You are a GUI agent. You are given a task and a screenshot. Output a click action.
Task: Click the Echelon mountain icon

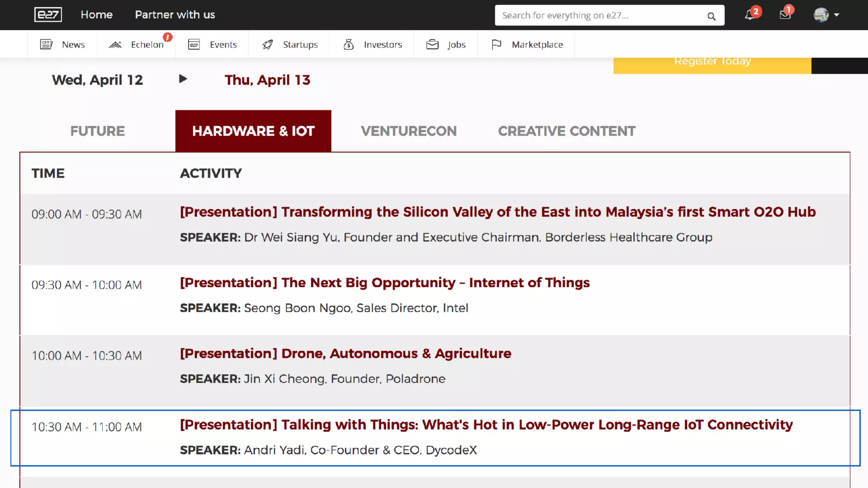click(x=115, y=44)
